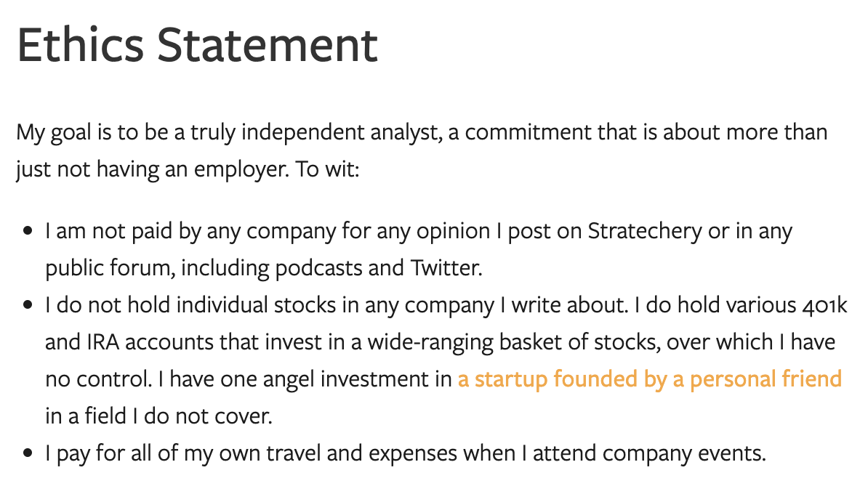Viewport: 868px width, 494px height.
Task: Click the phrase 'To wit:' in intro
Action: point(327,169)
